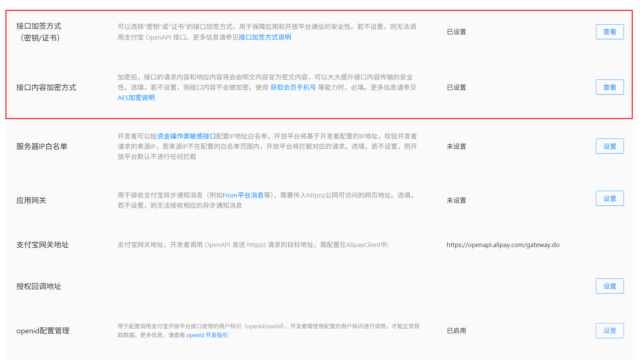Screen dimensions: 644x360
Task: Click 查看 button for 接口内容加密方式
Action: (x=609, y=87)
